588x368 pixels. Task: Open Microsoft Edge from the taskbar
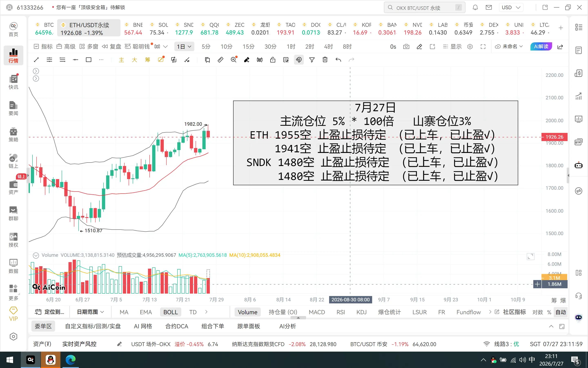pyautogui.click(x=71, y=360)
